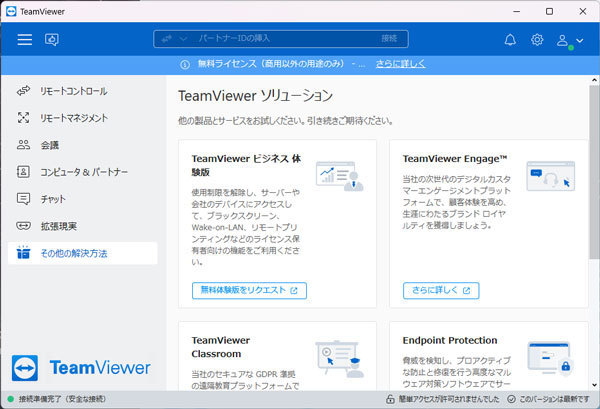
Task: Click the Endpoint Protection heading
Action: pos(450,340)
